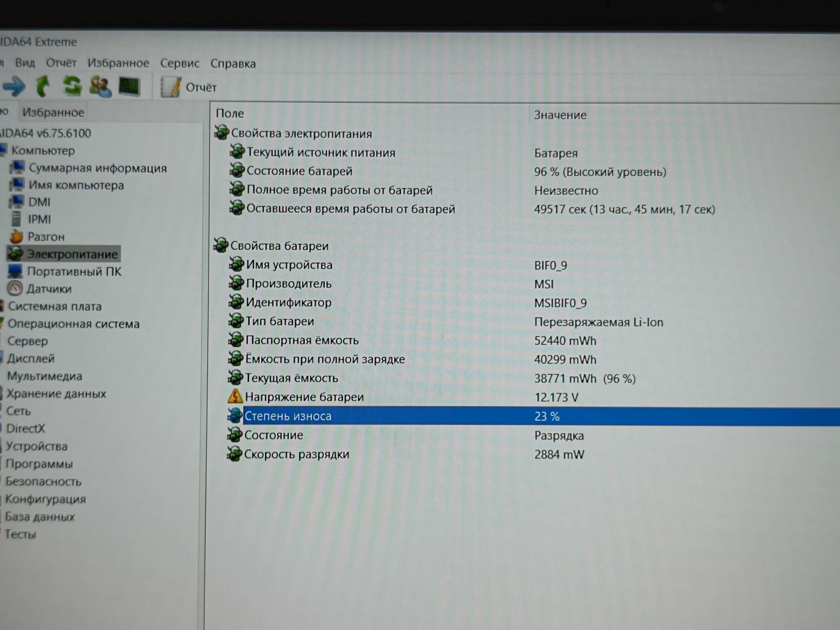Click the IPMI tree icon
Screen dimensions: 840x630
16,219
